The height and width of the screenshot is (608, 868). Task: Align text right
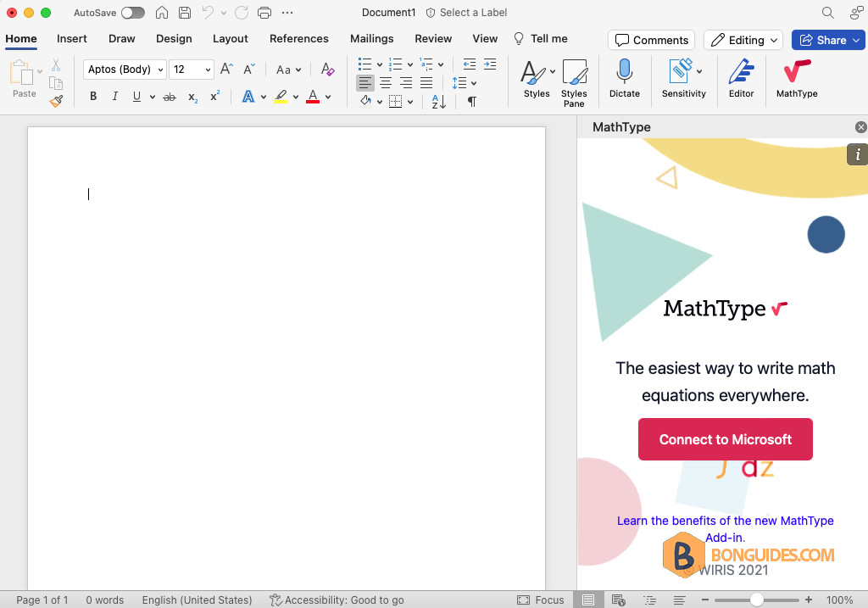point(406,83)
